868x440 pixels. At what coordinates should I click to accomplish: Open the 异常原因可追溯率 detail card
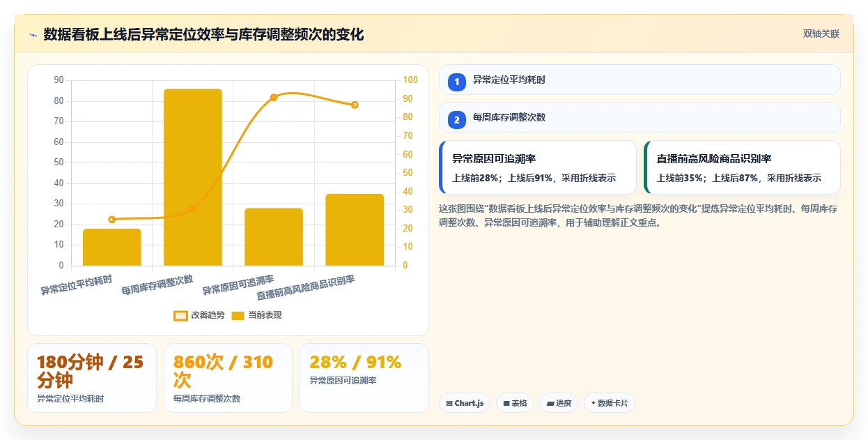[538, 167]
